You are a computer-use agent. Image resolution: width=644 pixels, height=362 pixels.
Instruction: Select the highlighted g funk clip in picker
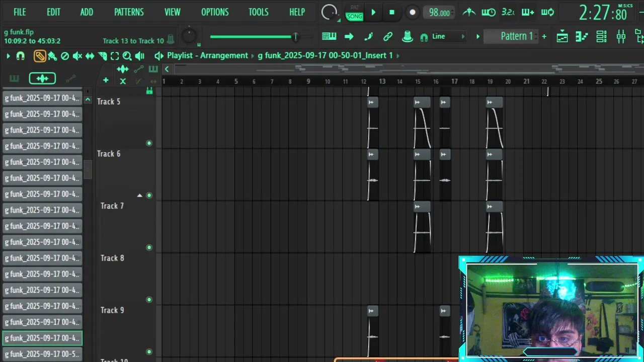click(x=42, y=338)
